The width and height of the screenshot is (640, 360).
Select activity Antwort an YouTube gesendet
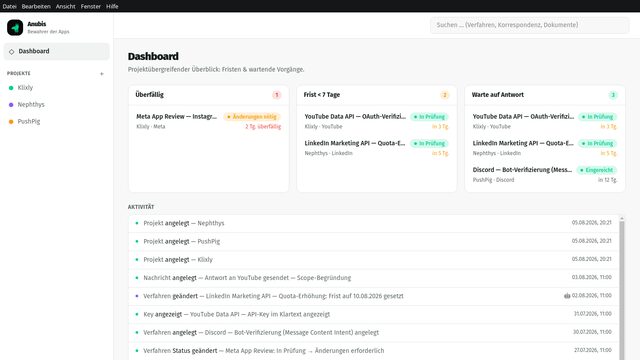click(374, 278)
